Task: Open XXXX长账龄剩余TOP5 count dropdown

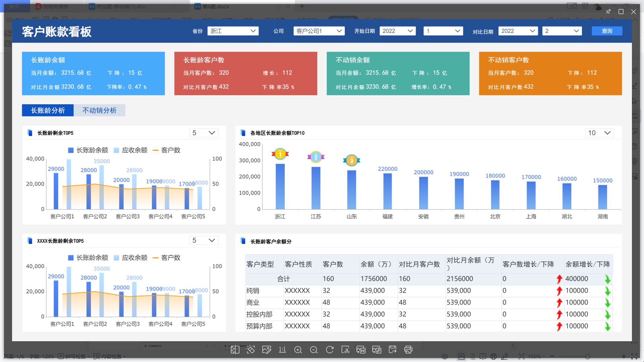Action: 204,240
